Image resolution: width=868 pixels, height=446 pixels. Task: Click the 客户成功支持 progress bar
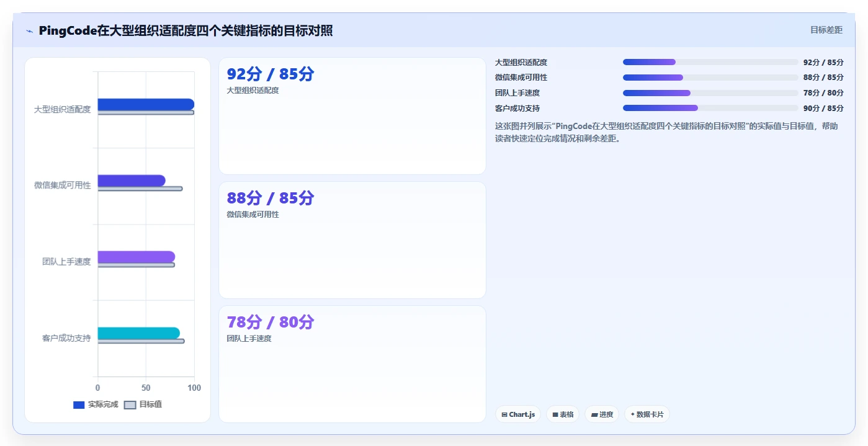coord(710,108)
